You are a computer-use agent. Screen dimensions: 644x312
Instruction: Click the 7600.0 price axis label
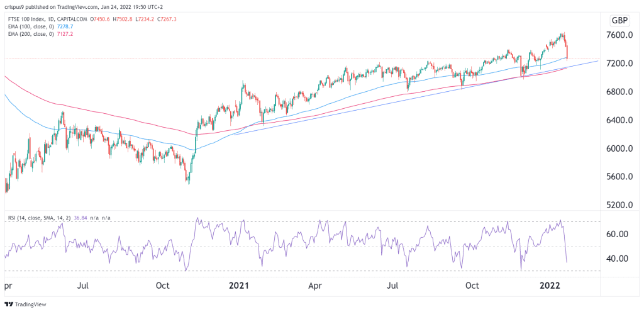coord(621,35)
